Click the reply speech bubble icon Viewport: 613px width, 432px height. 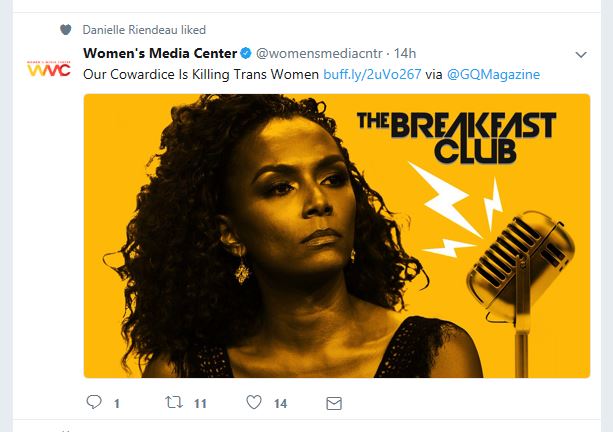click(94, 403)
